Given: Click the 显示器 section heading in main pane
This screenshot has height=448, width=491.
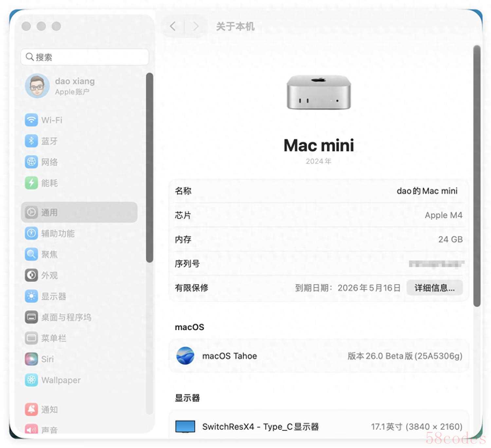Looking at the screenshot, I should coord(187,398).
